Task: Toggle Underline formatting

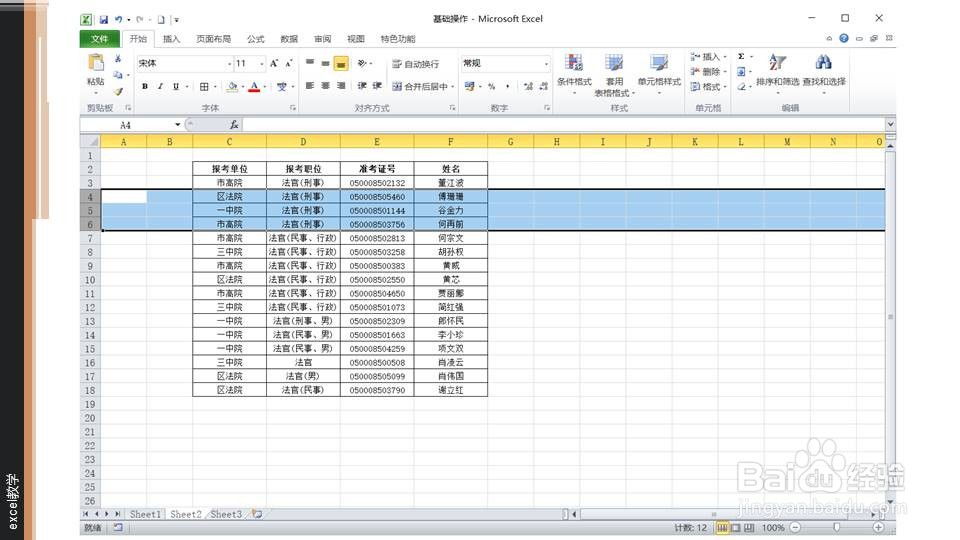Action: coord(176,87)
